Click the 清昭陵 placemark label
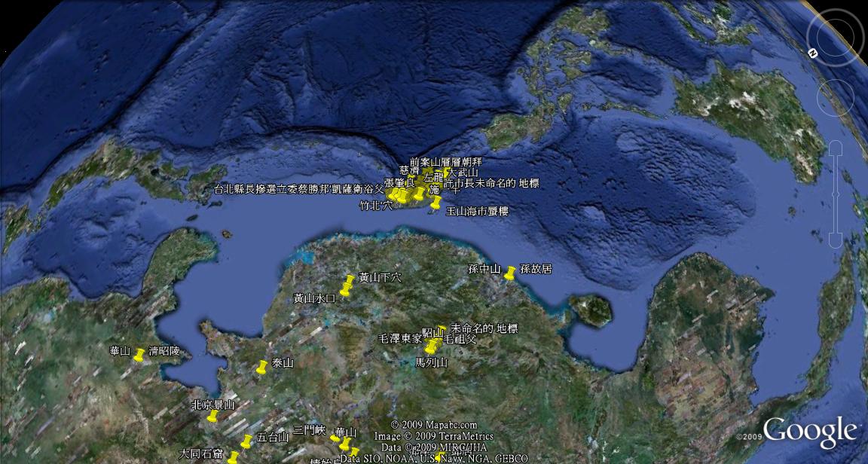This screenshot has width=868, height=464. (164, 351)
